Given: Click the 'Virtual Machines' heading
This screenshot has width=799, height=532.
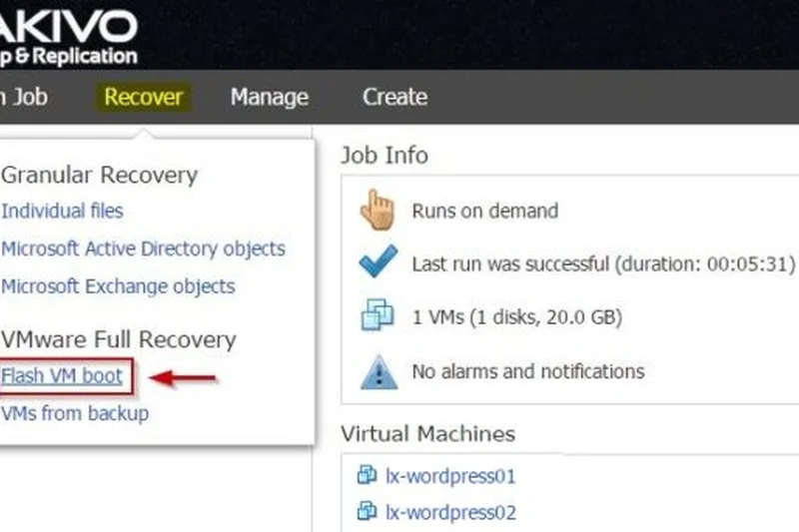Looking at the screenshot, I should 428,434.
